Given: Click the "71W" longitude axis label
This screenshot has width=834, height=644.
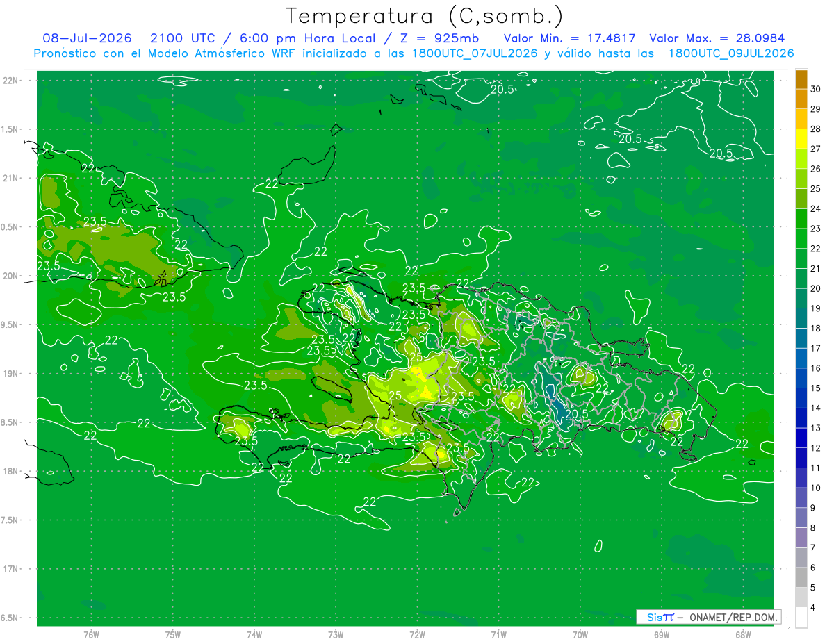Looking at the screenshot, I should 498,635.
